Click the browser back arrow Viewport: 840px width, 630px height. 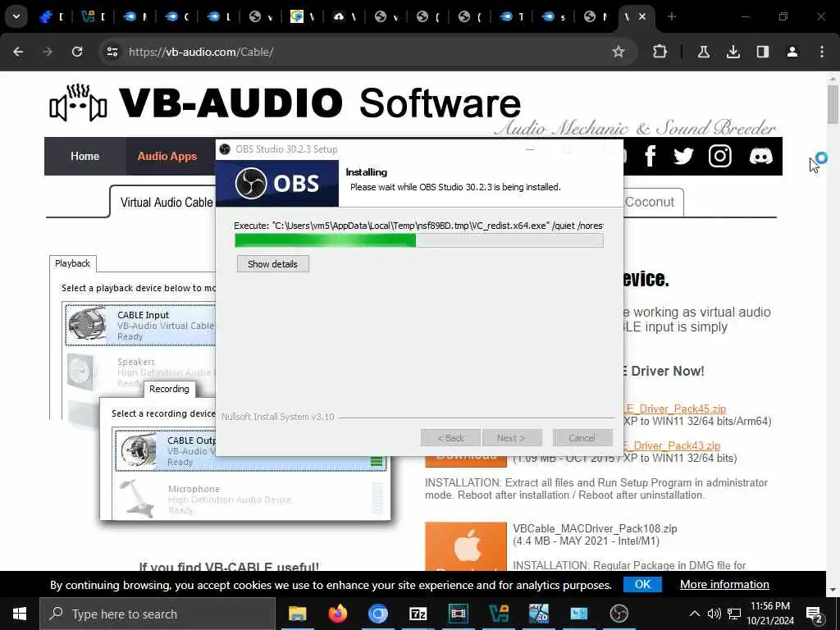(x=18, y=52)
